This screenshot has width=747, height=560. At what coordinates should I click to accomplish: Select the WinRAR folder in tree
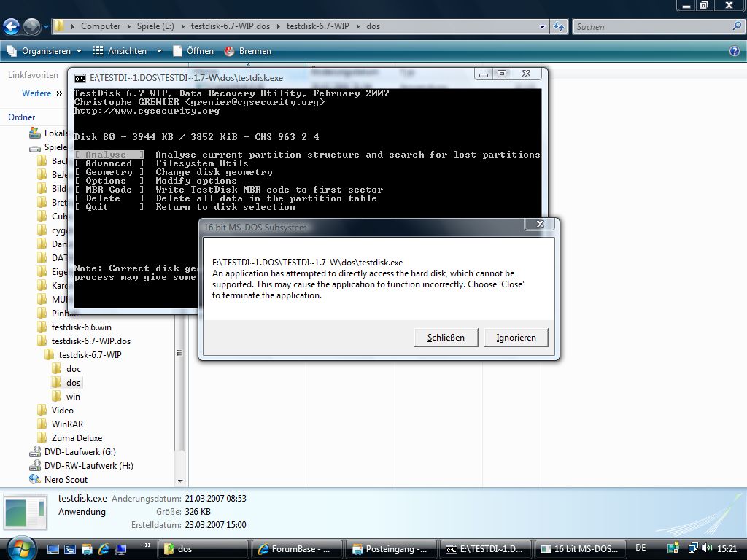click(x=67, y=424)
